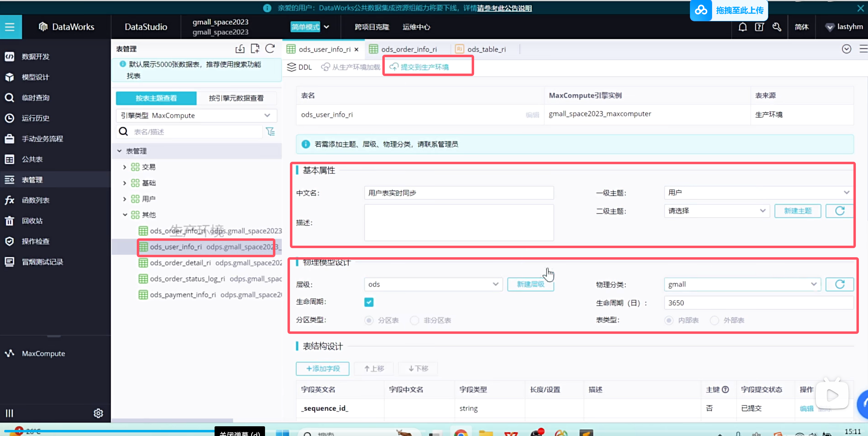This screenshot has height=436, width=868.
Task: Switch to the ods_order_info_ri tab
Action: [x=408, y=49]
